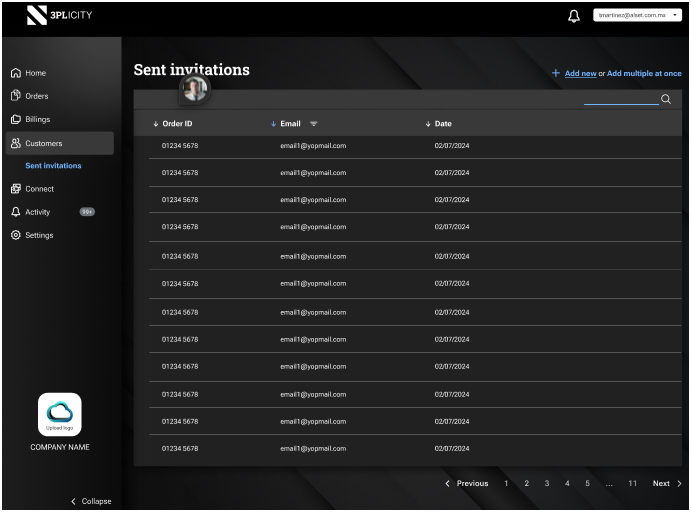Image resolution: width=691 pixels, height=512 pixels.
Task: Click the Customers people icon
Action: (x=16, y=143)
